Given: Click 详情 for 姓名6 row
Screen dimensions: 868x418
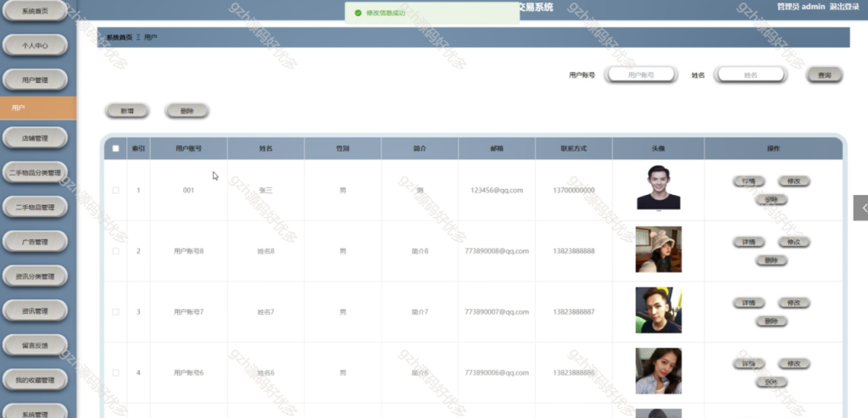Looking at the screenshot, I should click(x=749, y=364).
